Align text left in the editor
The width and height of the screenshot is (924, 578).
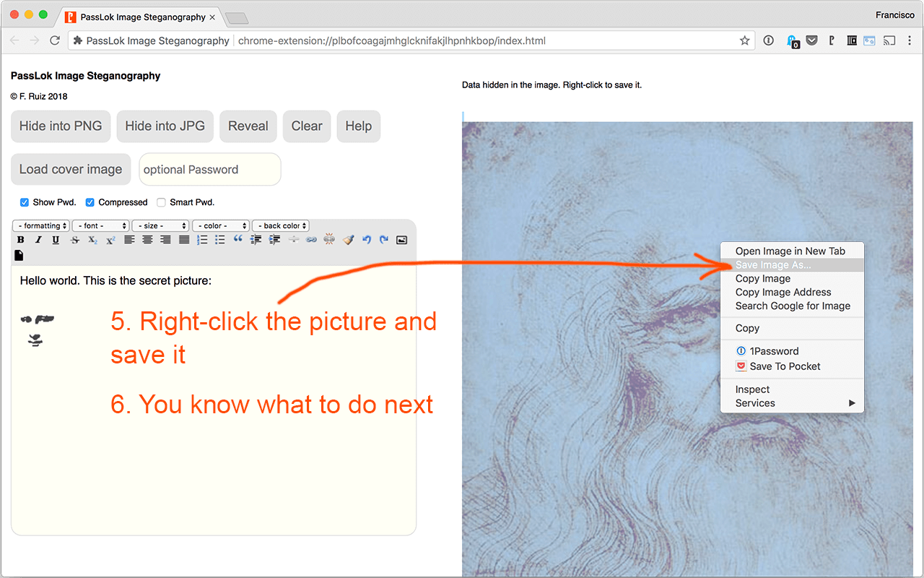(129, 240)
